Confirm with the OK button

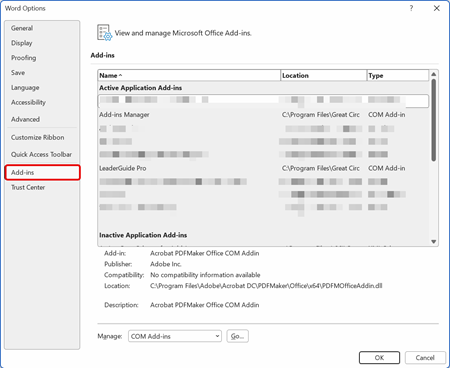coord(379,358)
